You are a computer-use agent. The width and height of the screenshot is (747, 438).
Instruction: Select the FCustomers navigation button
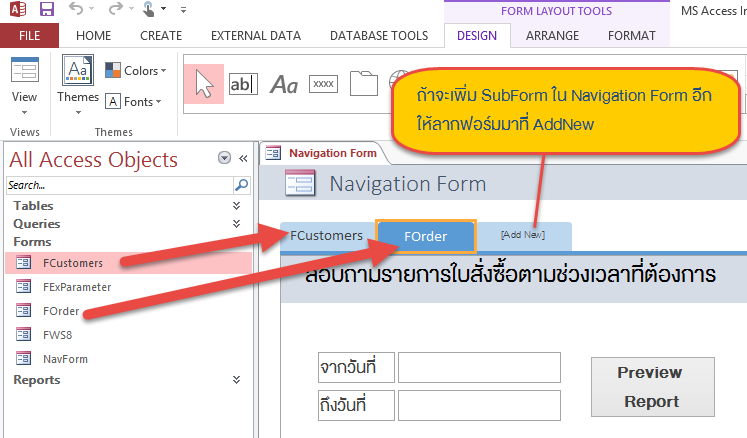coord(327,236)
